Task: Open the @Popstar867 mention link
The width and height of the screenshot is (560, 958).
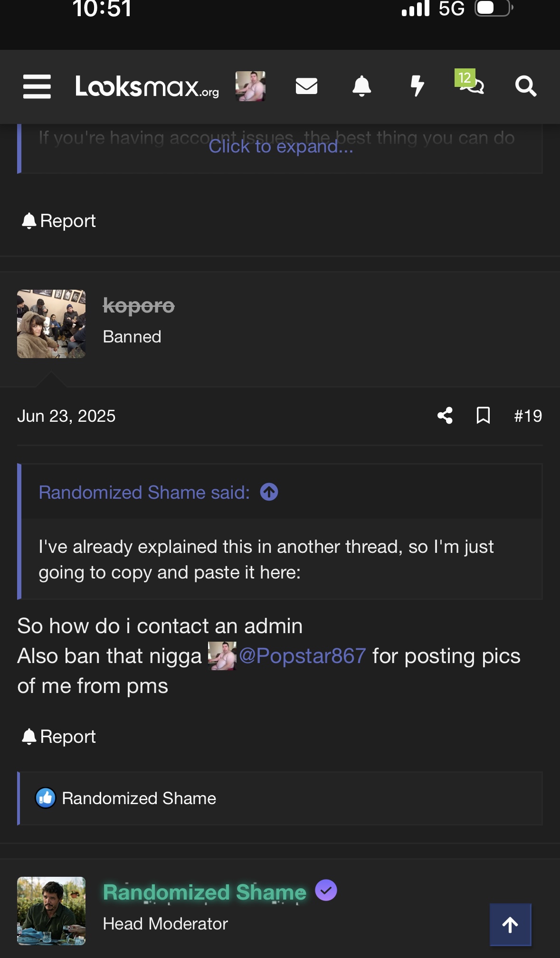Action: (302, 656)
